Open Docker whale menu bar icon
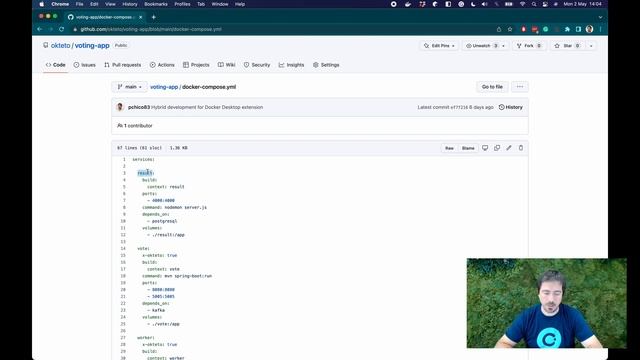The image size is (640, 360). pos(407,4)
